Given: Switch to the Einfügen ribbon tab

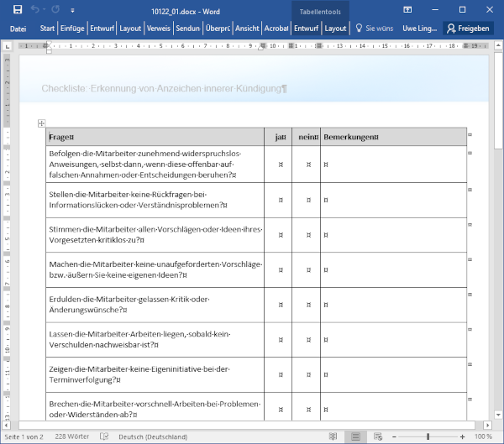Looking at the screenshot, I should 72,28.
